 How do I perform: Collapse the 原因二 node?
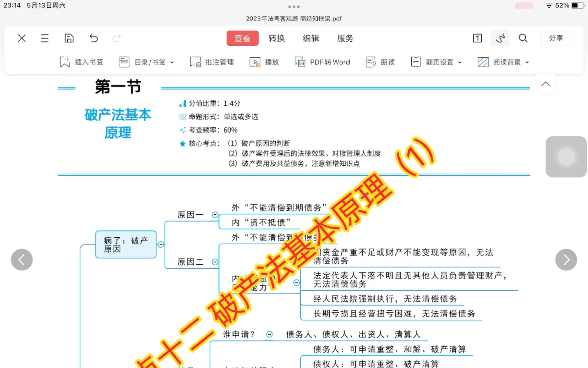coord(215,262)
